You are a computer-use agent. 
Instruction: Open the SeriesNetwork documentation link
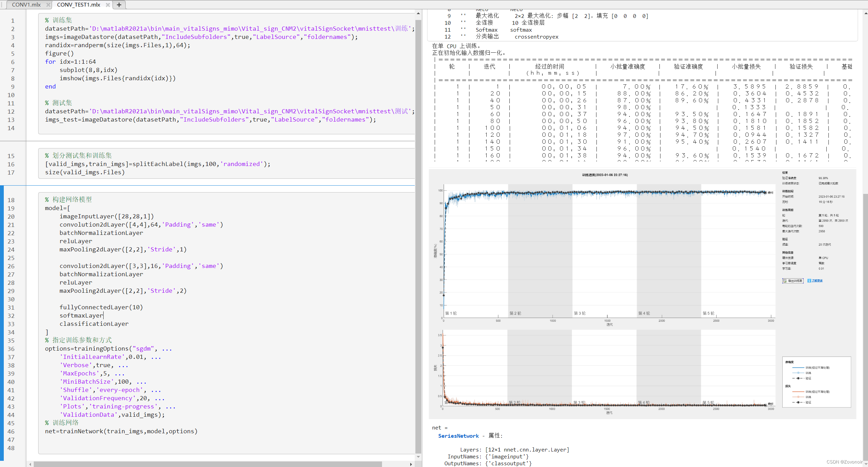coord(458,436)
